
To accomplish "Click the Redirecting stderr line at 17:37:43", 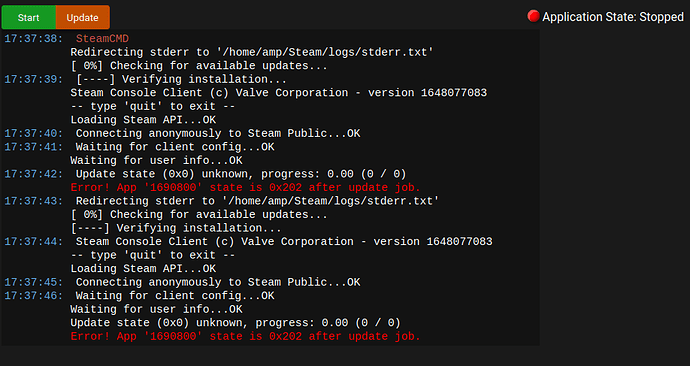I will [257, 201].
